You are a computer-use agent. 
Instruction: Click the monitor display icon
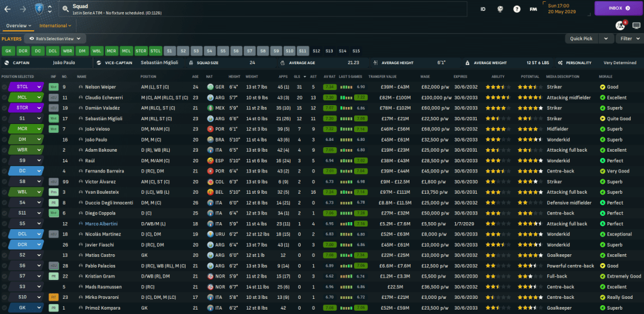pyautogui.click(x=635, y=26)
